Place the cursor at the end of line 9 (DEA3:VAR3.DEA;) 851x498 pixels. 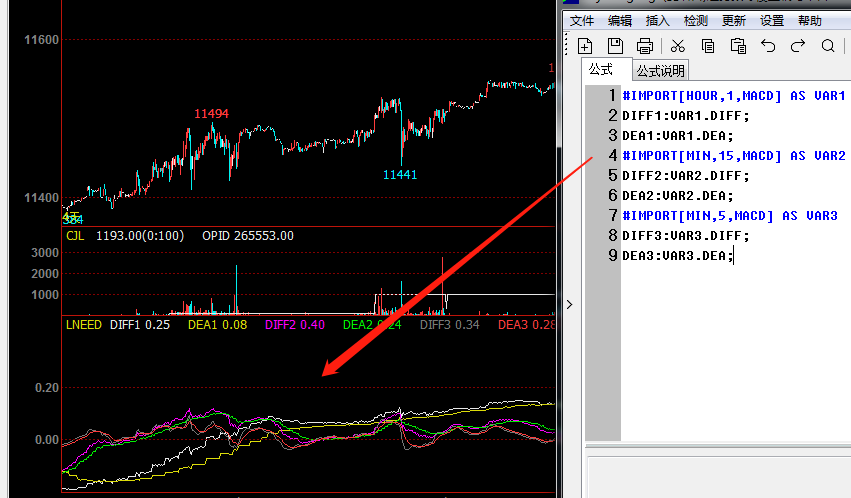(735, 256)
